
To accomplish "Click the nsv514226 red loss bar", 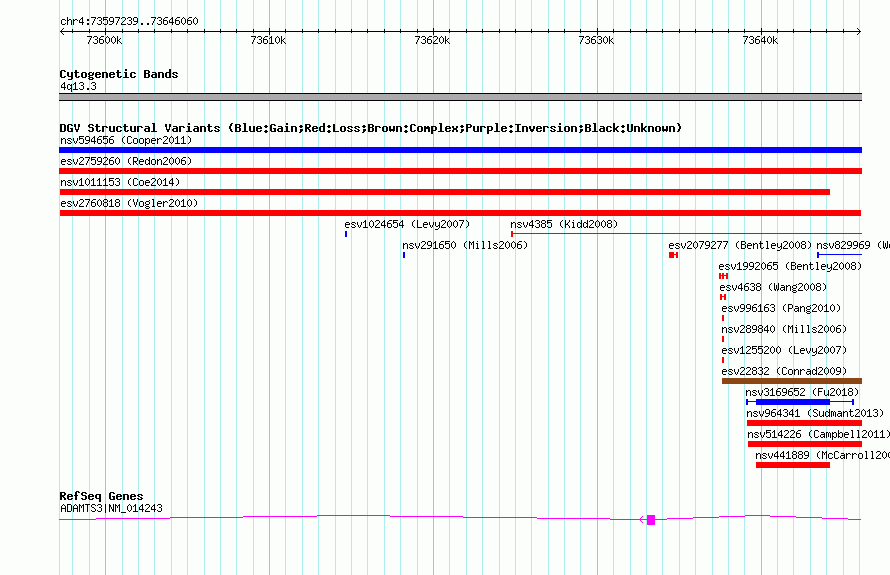I will [805, 444].
